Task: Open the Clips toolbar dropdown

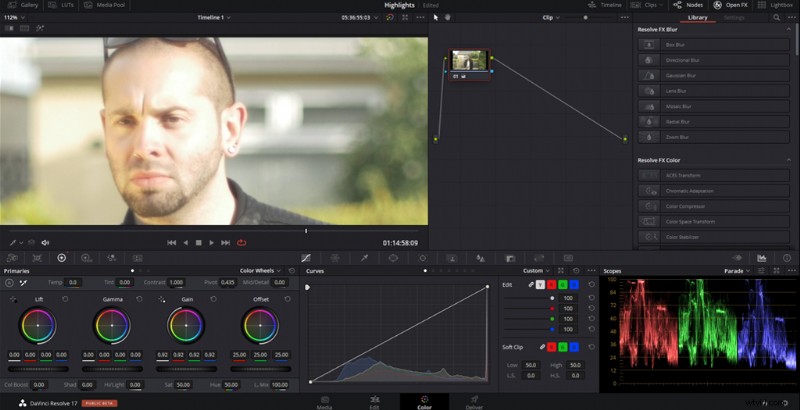Action: (x=647, y=5)
